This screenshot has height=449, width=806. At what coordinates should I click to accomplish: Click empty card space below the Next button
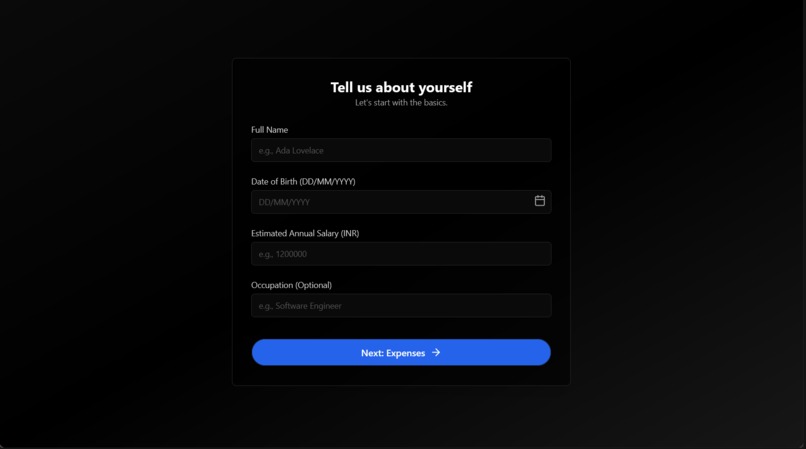tap(401, 375)
